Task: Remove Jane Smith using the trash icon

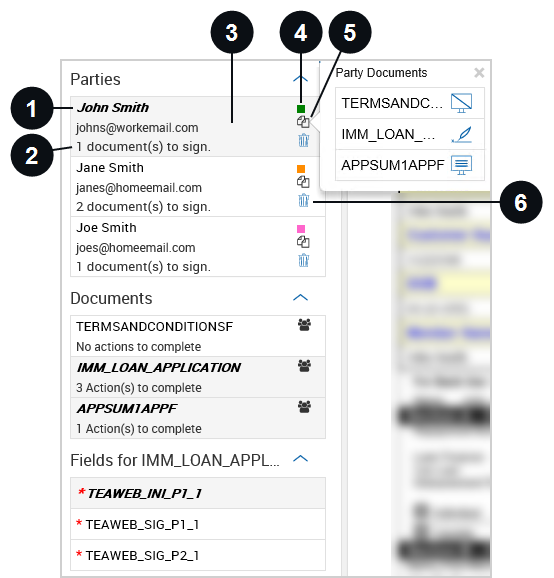Action: pyautogui.click(x=303, y=200)
